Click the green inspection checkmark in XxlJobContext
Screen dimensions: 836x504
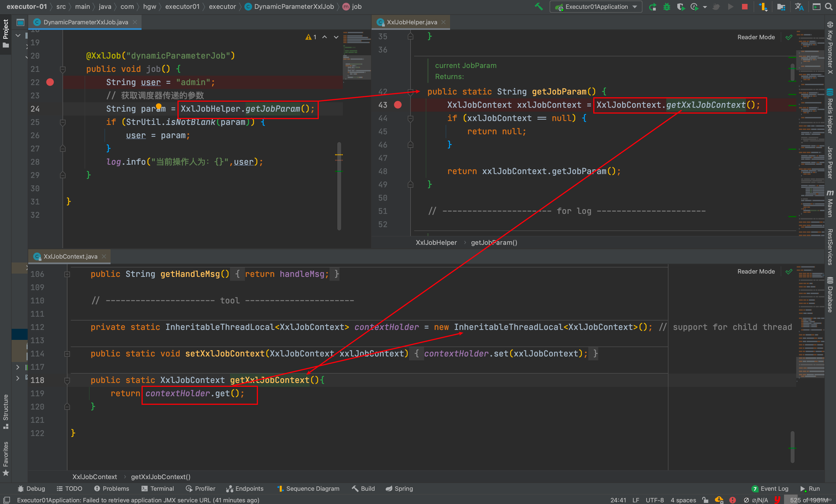coord(789,271)
